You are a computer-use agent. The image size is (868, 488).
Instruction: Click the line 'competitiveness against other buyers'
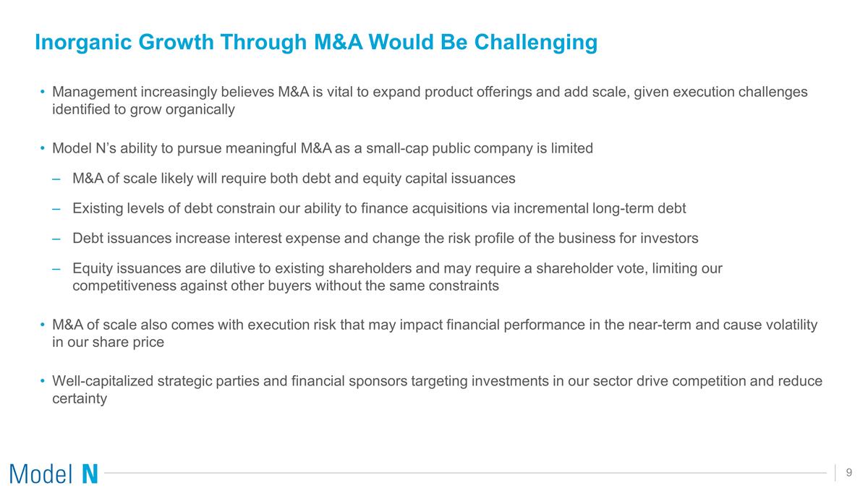coord(286,286)
